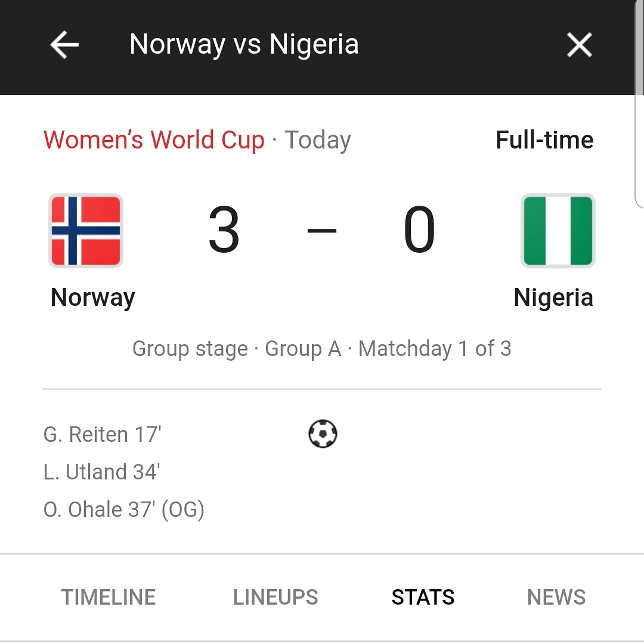Switch to the TIMELINE tab

tap(109, 597)
